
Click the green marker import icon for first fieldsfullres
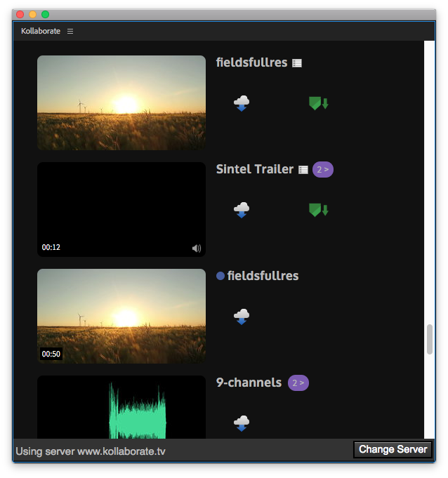coord(319,103)
